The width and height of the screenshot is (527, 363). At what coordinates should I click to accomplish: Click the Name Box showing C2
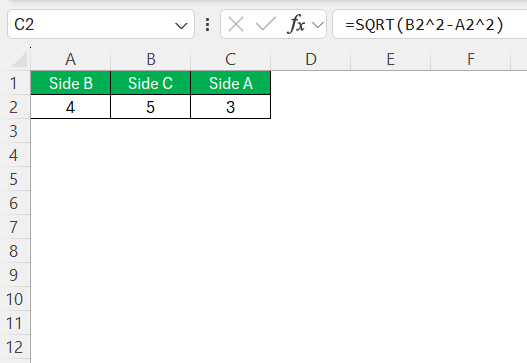coord(101,24)
